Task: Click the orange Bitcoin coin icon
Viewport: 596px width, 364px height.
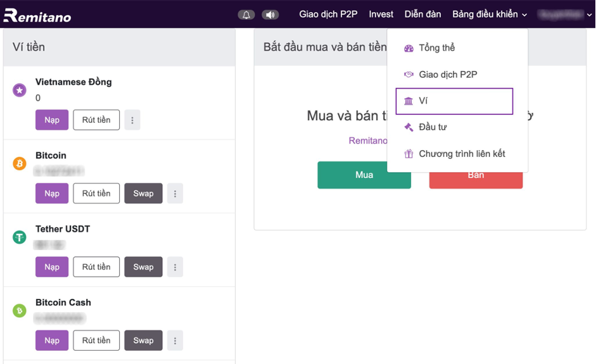Action: 20,164
